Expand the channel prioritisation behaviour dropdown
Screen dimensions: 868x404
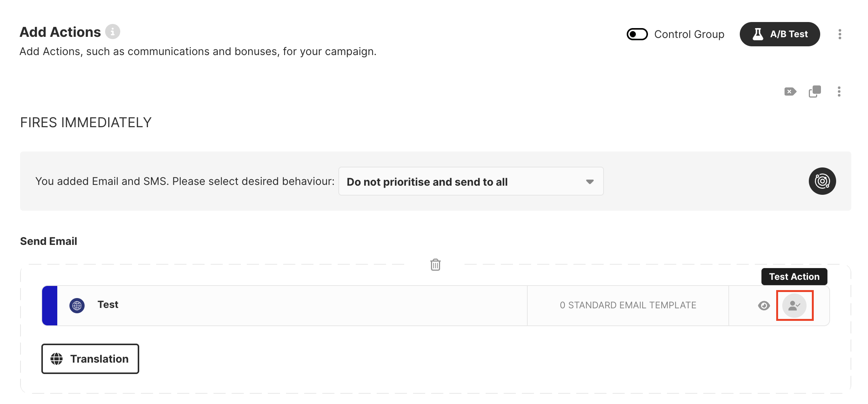(470, 181)
